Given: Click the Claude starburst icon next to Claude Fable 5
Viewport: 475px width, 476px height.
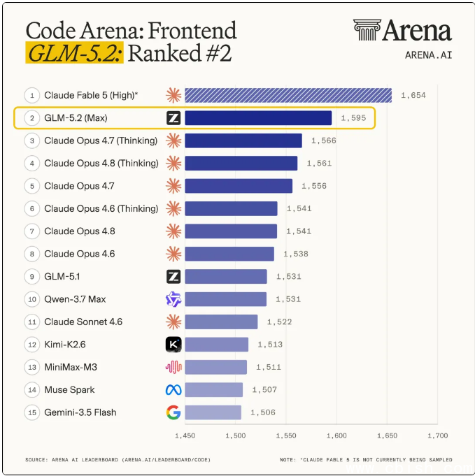Looking at the screenshot, I should click(173, 95).
